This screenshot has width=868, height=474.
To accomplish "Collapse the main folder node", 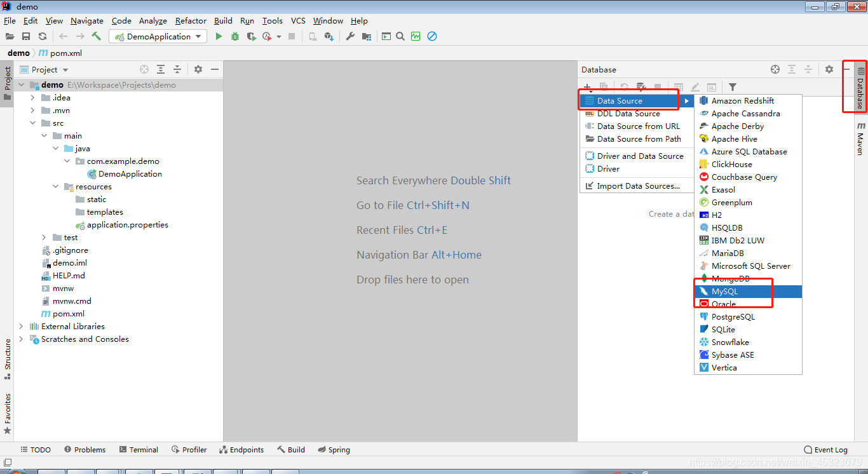I will coord(44,135).
